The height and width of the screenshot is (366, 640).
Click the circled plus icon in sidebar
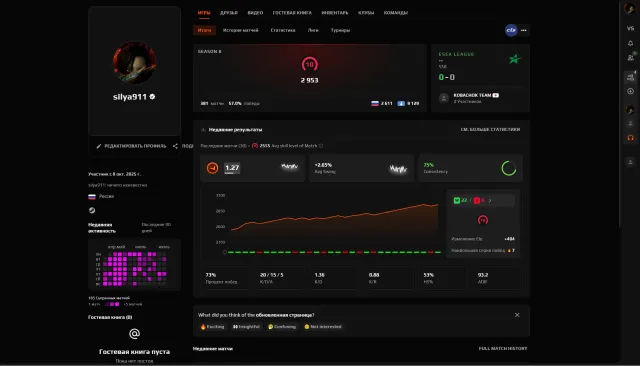point(630,91)
